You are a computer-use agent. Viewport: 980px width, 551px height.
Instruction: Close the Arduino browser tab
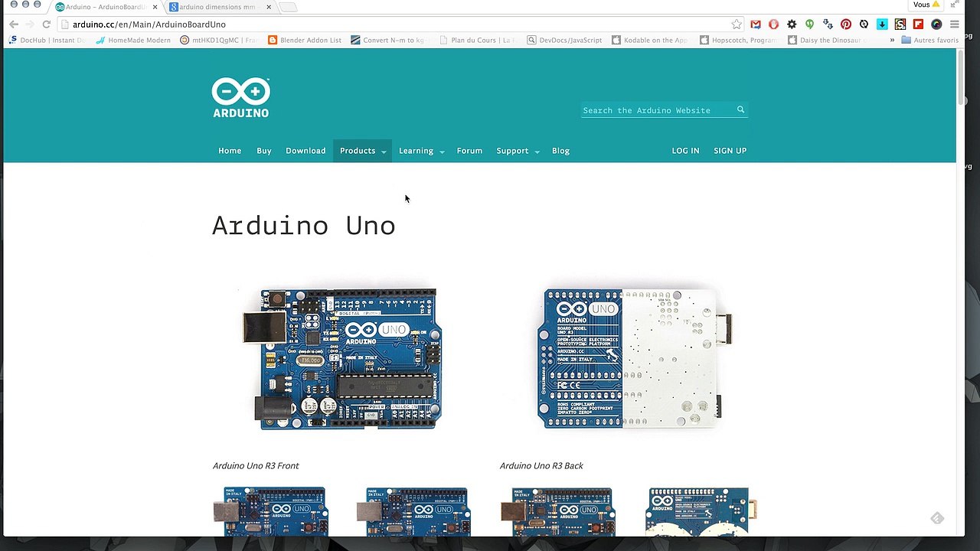155,7
